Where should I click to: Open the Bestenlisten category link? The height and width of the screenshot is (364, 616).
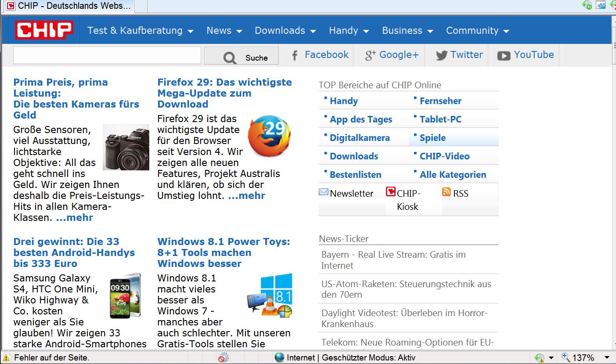[x=356, y=175]
